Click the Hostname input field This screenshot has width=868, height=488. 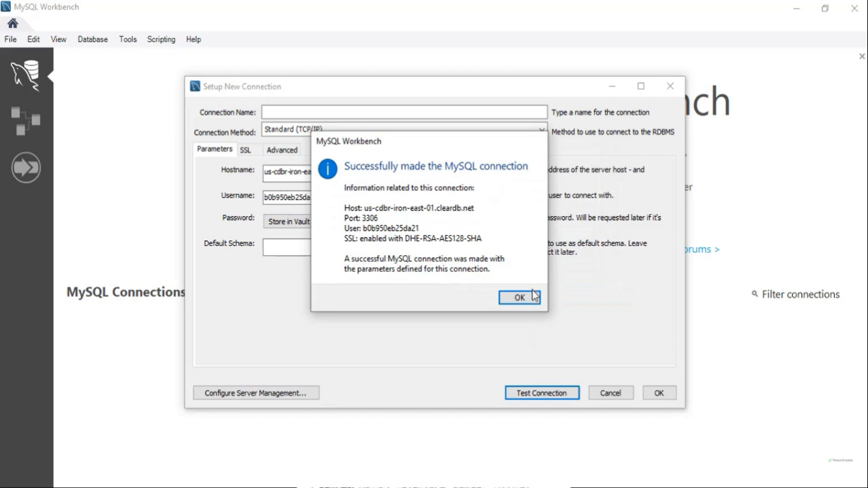coord(287,172)
